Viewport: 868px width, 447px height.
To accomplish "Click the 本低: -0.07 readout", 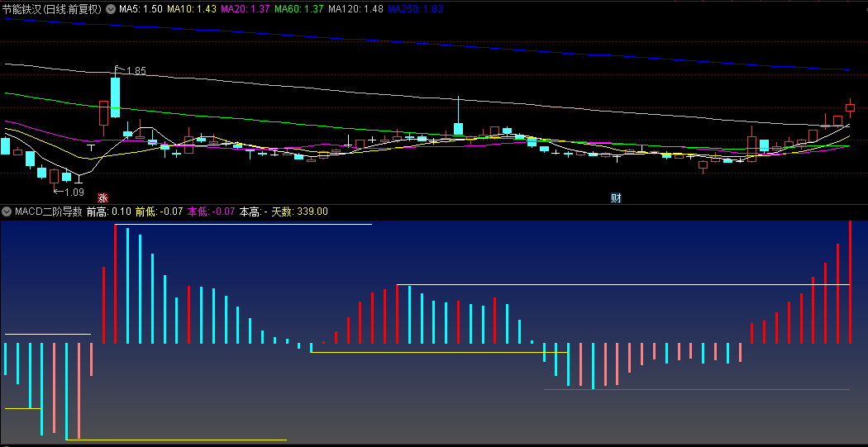I will 212,212.
